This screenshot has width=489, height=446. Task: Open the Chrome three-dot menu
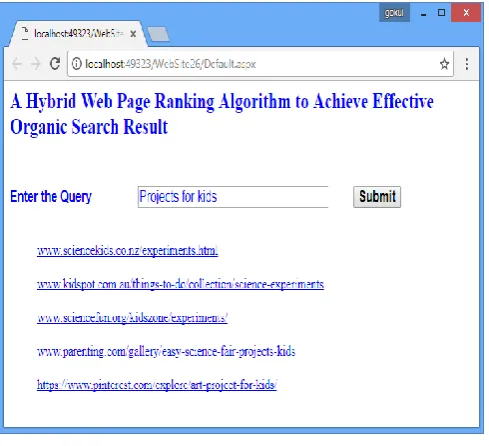point(467,64)
